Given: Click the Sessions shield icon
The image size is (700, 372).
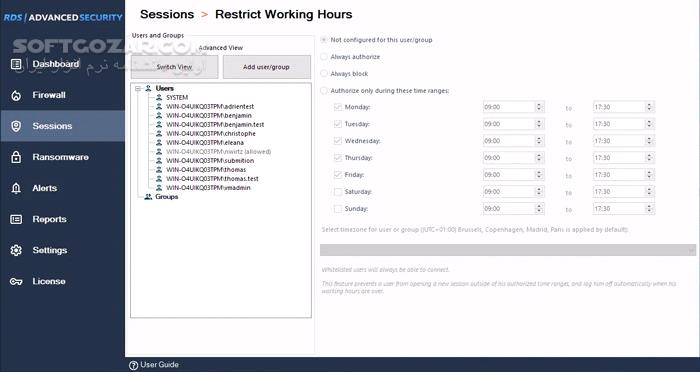Looking at the screenshot, I should (16, 126).
